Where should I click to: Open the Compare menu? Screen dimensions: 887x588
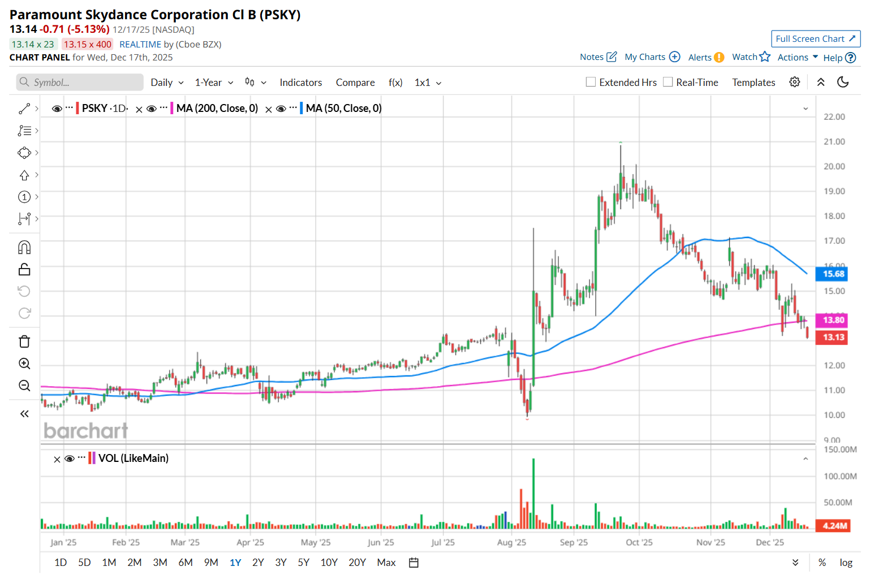point(355,83)
